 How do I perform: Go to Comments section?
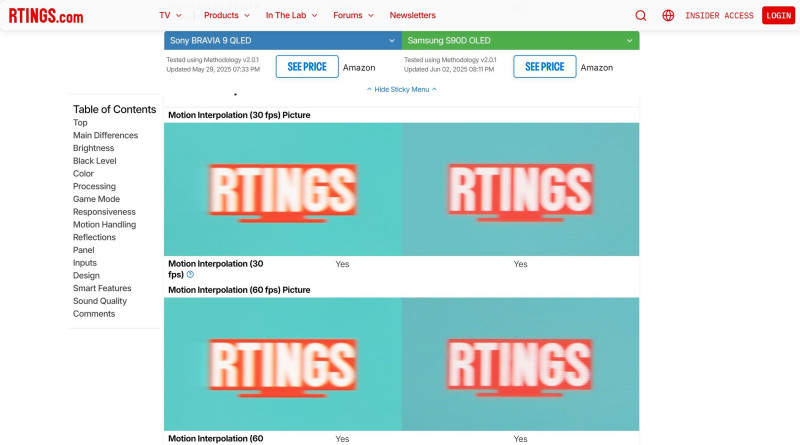pos(94,314)
